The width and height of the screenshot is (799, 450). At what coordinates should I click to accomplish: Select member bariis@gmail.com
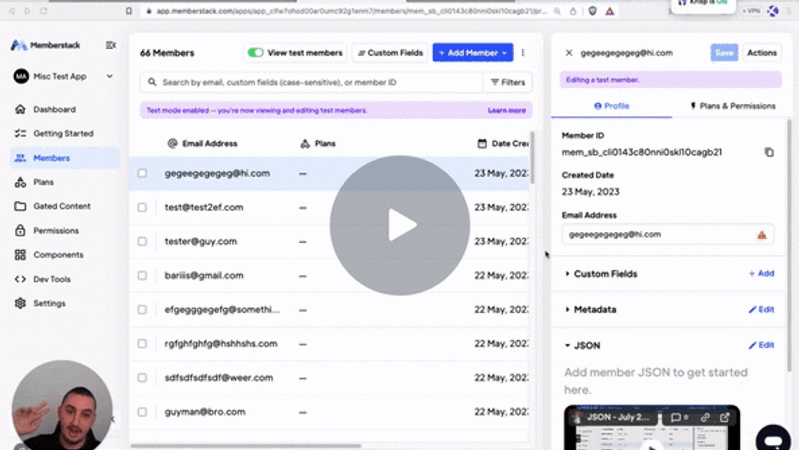click(204, 276)
